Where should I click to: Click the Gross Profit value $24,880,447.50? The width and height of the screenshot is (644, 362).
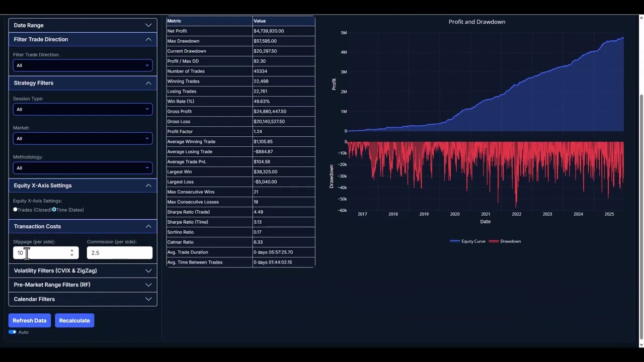click(x=270, y=112)
